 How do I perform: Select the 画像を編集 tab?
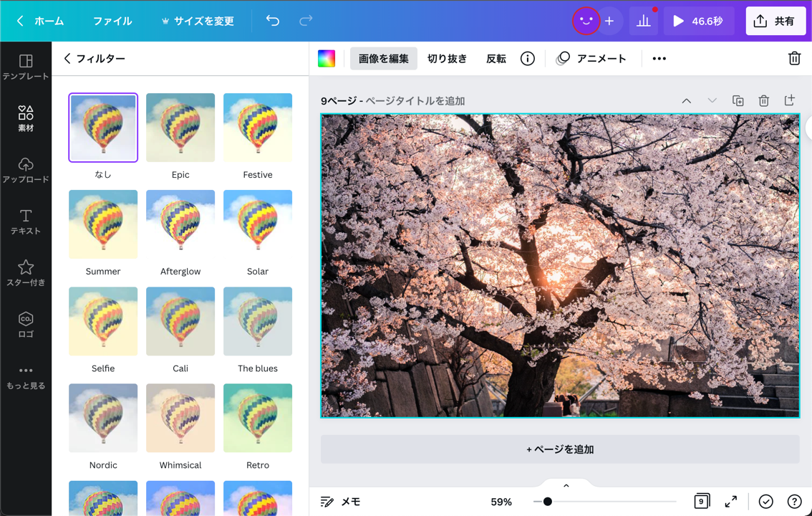384,59
